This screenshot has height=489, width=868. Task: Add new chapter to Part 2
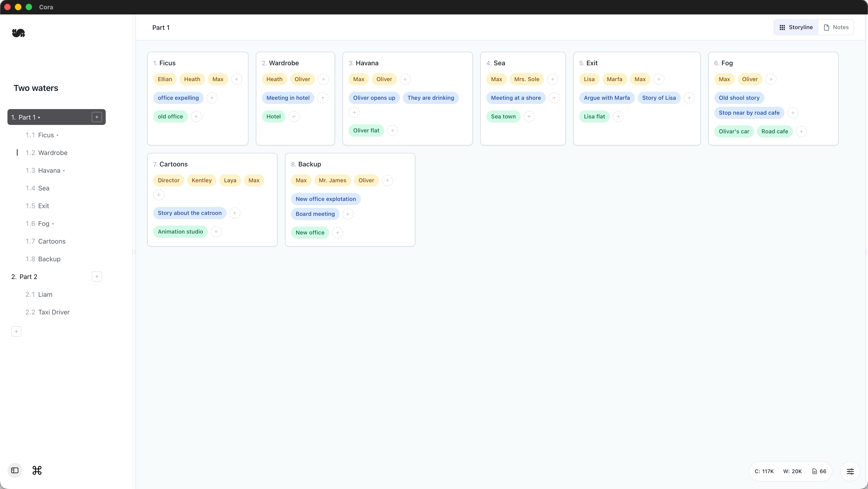(x=97, y=276)
